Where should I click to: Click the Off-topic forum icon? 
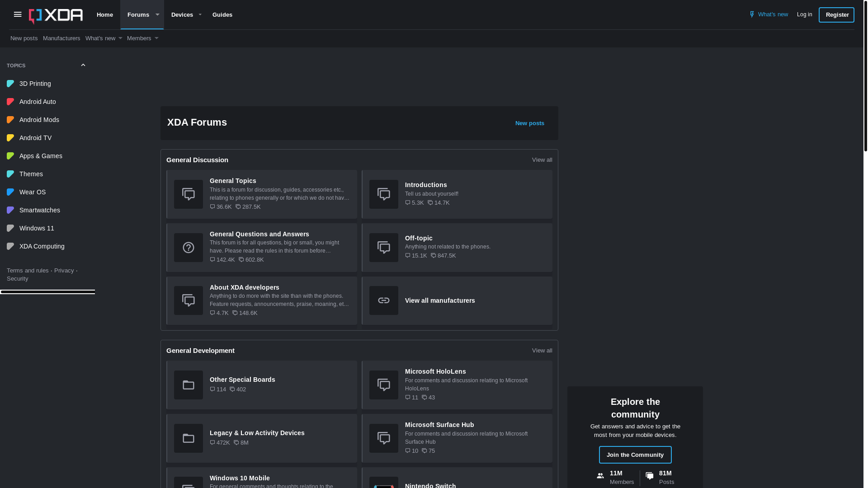384,248
